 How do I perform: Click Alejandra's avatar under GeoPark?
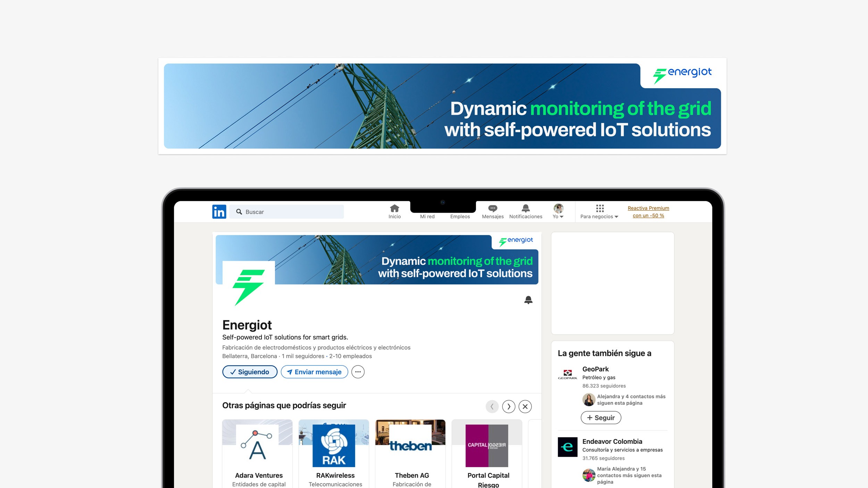pos(589,399)
